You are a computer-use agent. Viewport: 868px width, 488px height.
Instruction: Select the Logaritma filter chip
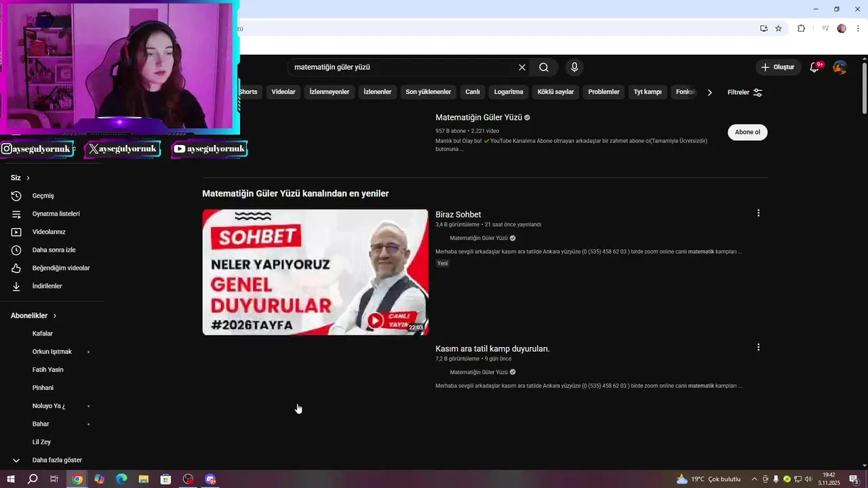coord(509,92)
